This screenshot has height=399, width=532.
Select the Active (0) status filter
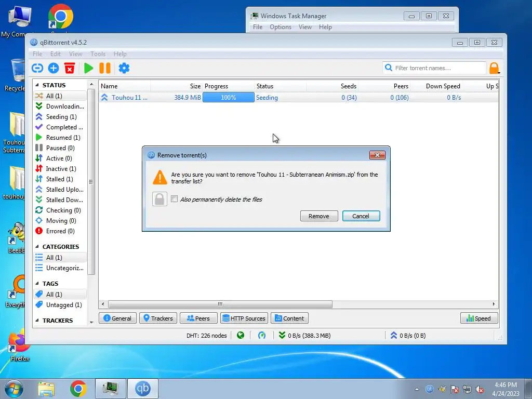tap(60, 158)
